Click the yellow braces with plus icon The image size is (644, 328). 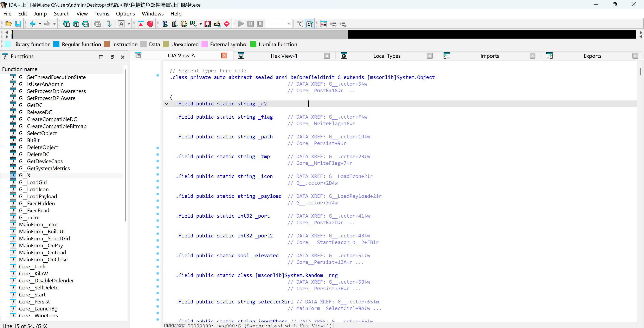click(x=184, y=24)
